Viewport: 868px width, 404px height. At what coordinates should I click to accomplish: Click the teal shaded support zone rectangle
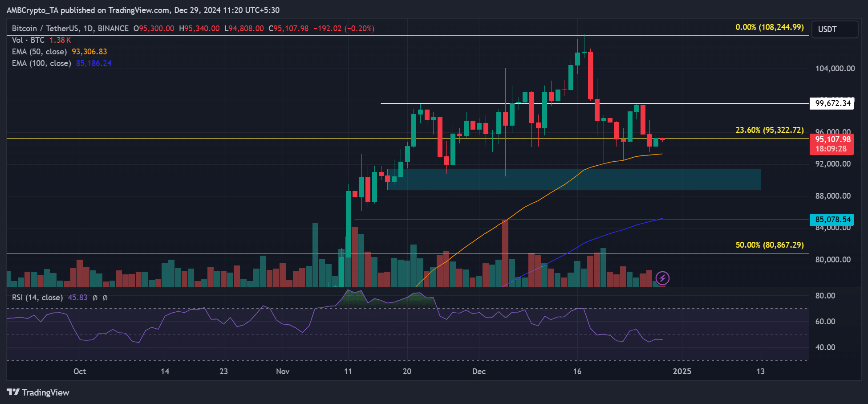574,180
